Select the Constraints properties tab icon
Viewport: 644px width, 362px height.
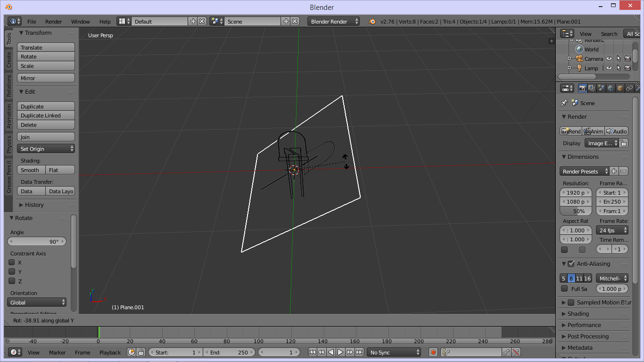[x=629, y=88]
